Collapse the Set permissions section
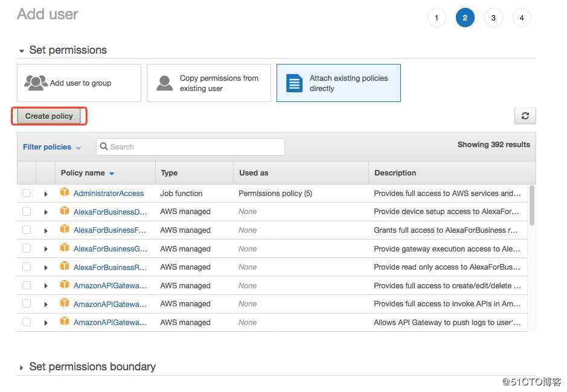567x392 pixels. coord(22,51)
